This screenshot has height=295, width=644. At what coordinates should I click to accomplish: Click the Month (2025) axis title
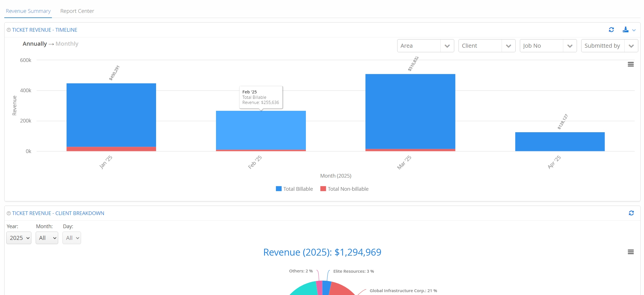click(336, 176)
